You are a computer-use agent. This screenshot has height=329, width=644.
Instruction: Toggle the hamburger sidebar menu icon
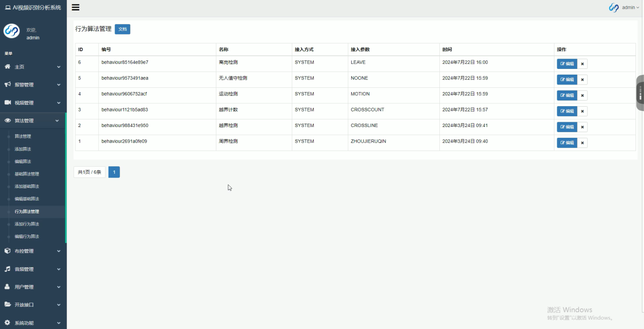75,8
